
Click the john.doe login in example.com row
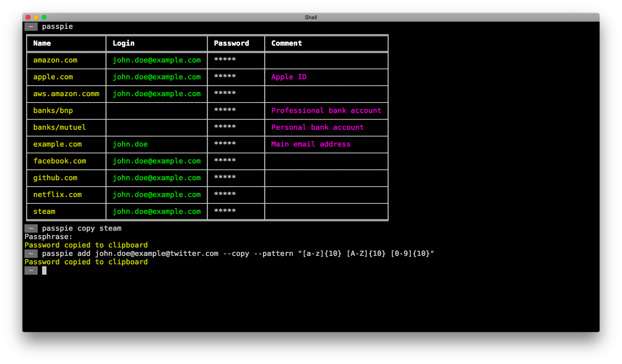[x=130, y=144]
